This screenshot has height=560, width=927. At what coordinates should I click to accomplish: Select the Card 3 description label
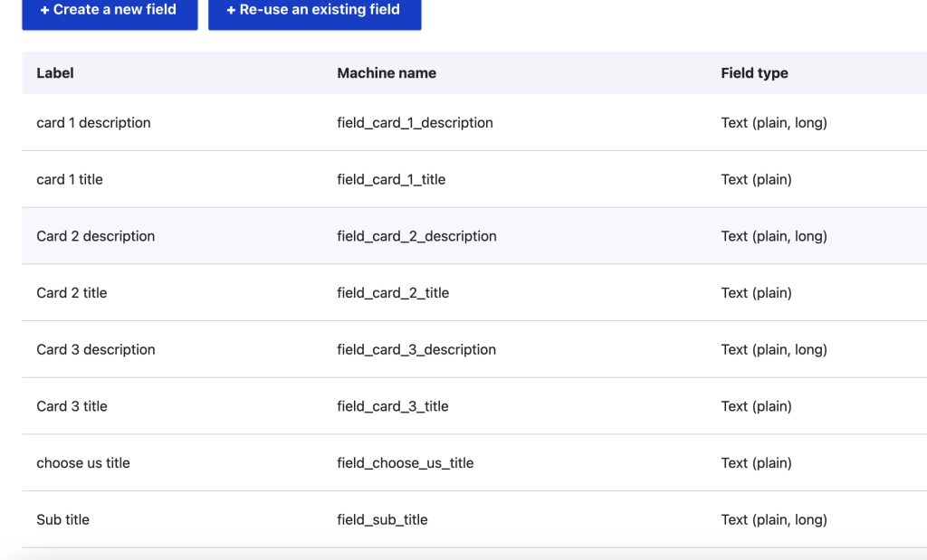[x=95, y=350]
